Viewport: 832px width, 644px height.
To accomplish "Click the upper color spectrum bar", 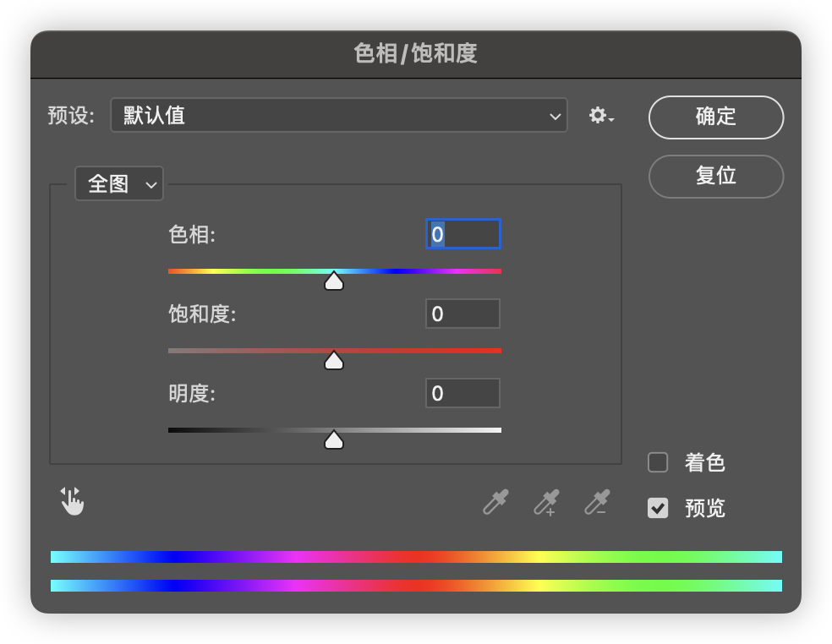I will tap(416, 556).
